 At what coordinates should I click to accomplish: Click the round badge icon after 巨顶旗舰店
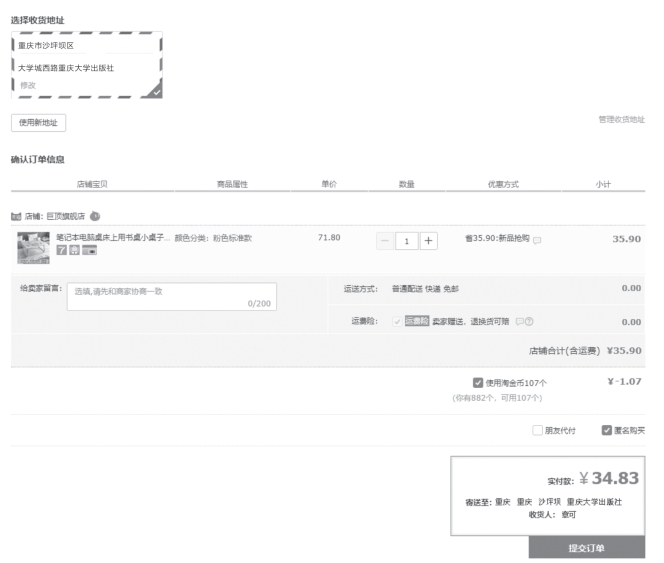click(x=95, y=216)
